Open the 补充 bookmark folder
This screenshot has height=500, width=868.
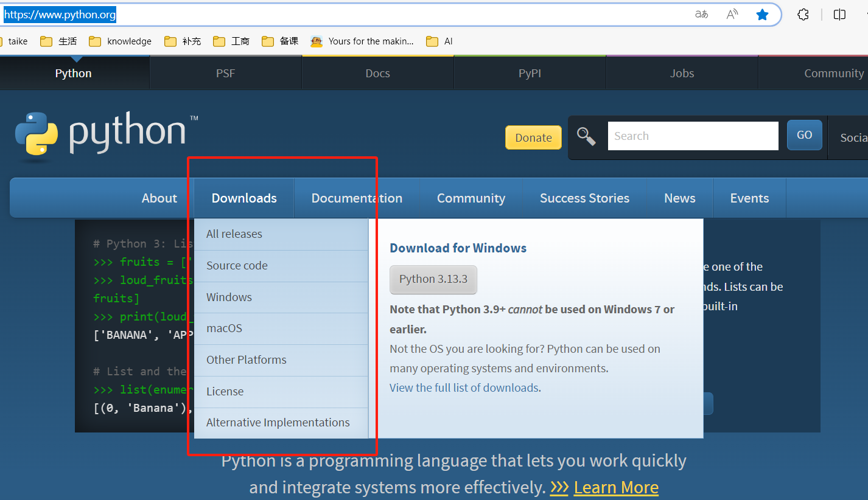point(182,41)
